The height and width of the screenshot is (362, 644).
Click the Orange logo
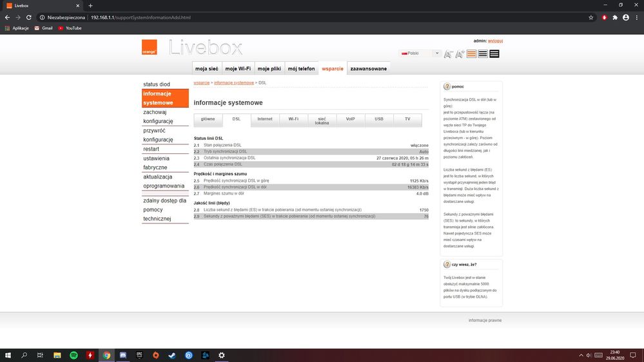(150, 48)
